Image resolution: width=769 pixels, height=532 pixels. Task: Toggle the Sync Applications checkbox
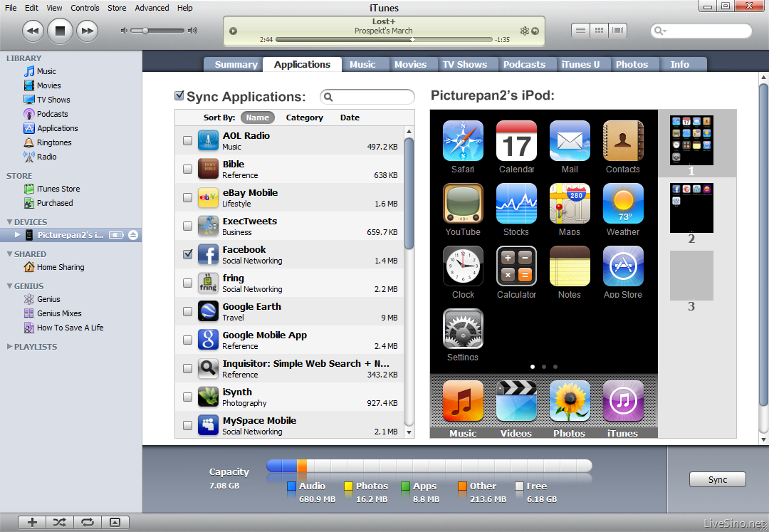pyautogui.click(x=179, y=95)
